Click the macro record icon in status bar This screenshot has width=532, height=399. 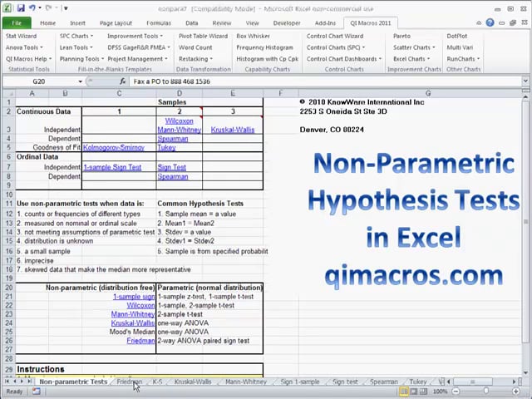(36, 392)
